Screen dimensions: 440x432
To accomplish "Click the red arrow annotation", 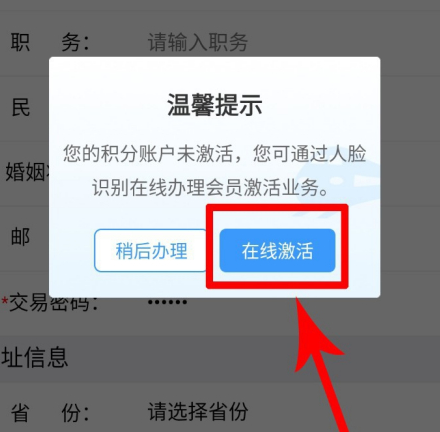I will point(320,365).
